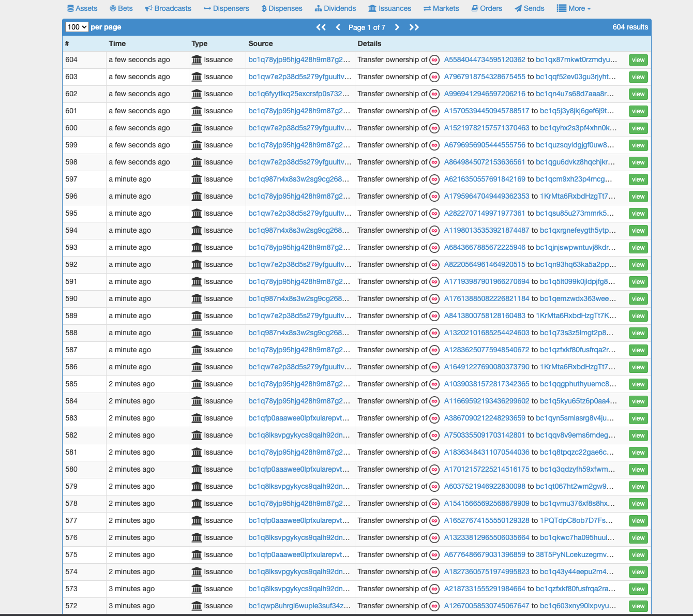Click the 604 results count

[630, 27]
